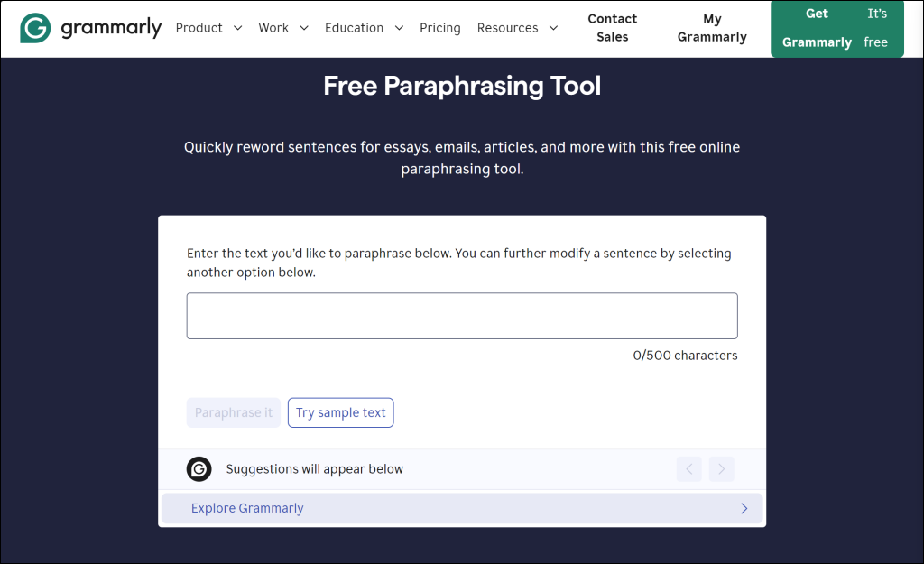Click the previous suggestion arrow
The image size is (924, 564).
pyautogui.click(x=688, y=468)
